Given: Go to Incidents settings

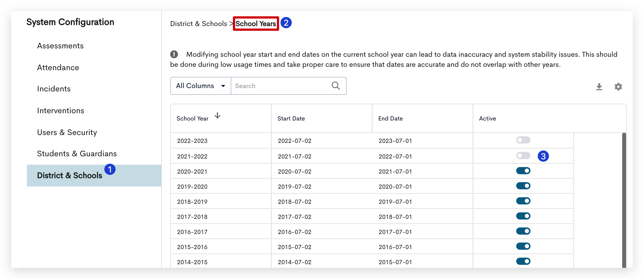Looking at the screenshot, I should point(54,89).
